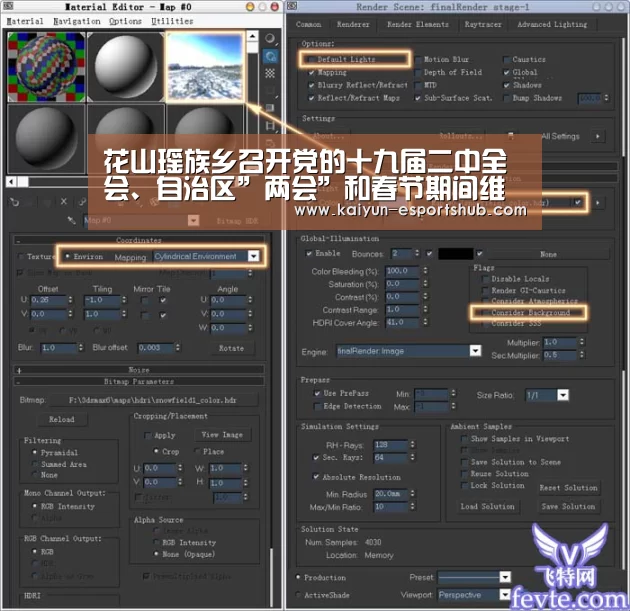Toggle the Backlight icon in Material Editor
Viewport: 630px width, 611px height.
(270, 56)
